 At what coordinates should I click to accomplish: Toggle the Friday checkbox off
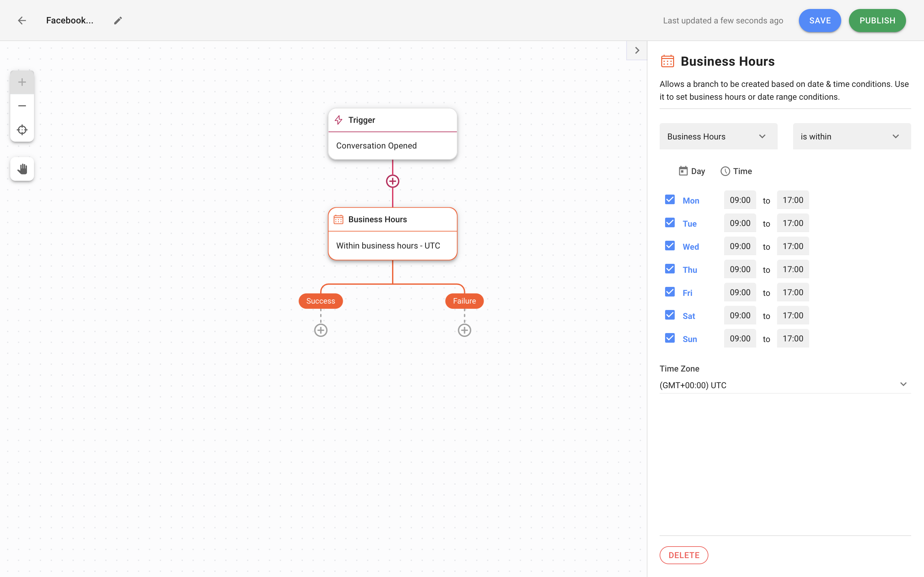(670, 292)
